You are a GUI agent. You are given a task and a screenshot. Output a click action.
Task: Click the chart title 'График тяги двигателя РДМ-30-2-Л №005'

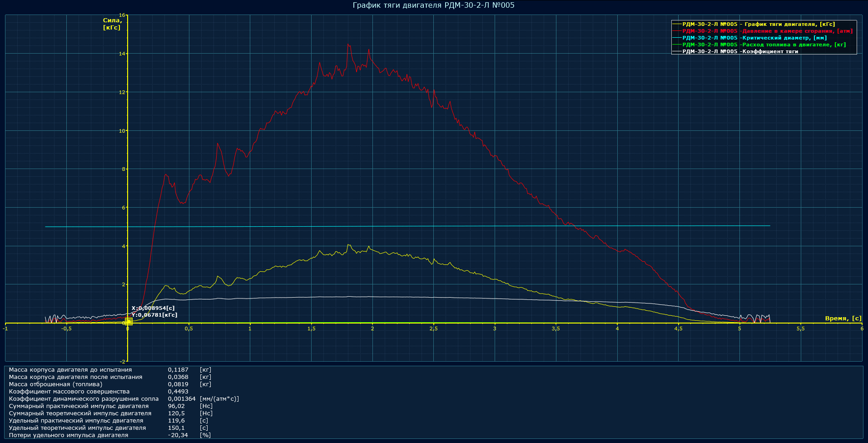(x=434, y=5)
